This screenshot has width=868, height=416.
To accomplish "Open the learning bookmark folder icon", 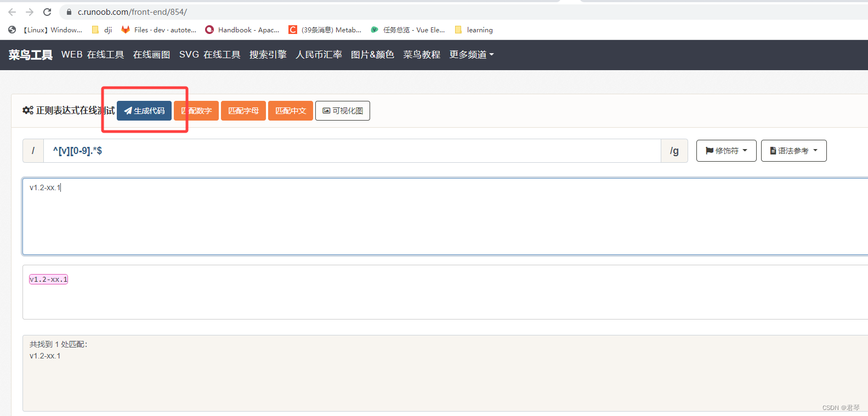I will [458, 30].
